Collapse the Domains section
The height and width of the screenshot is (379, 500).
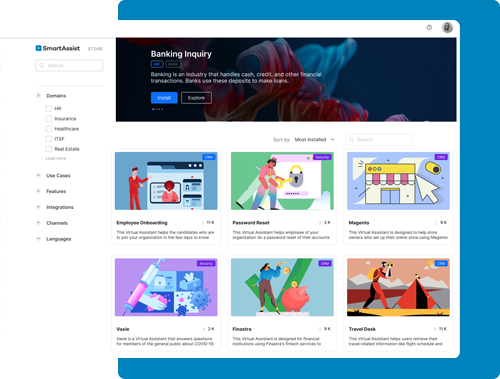coord(38,96)
